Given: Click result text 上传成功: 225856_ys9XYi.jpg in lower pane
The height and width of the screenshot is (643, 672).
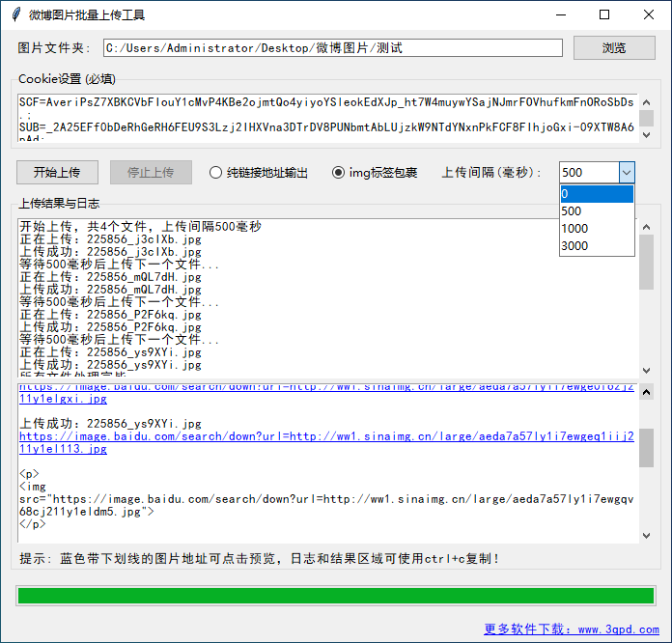Looking at the screenshot, I should [x=111, y=424].
